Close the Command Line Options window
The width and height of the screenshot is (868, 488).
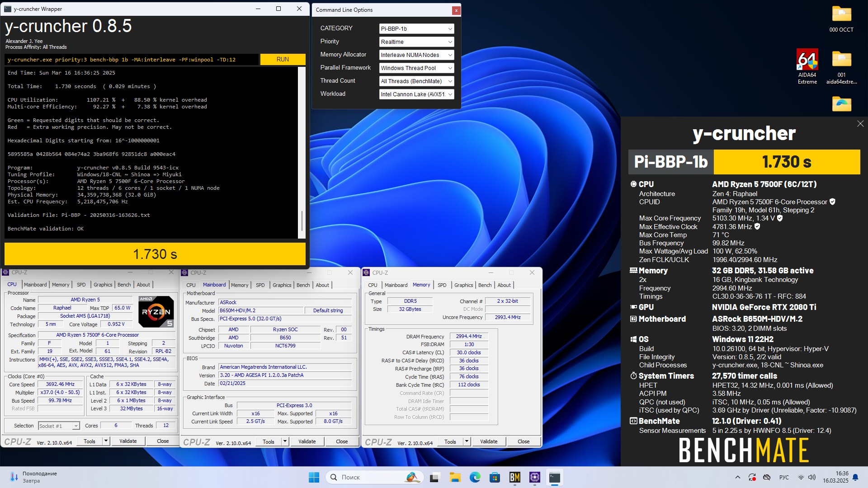point(456,10)
